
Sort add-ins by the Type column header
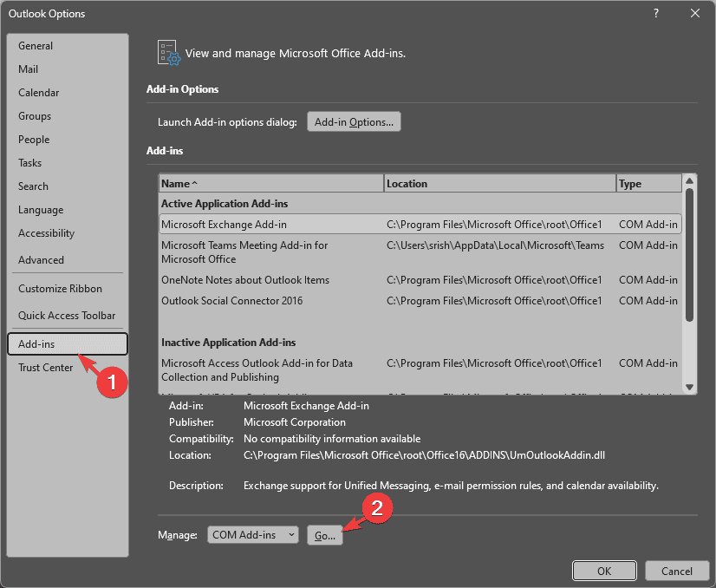click(649, 184)
